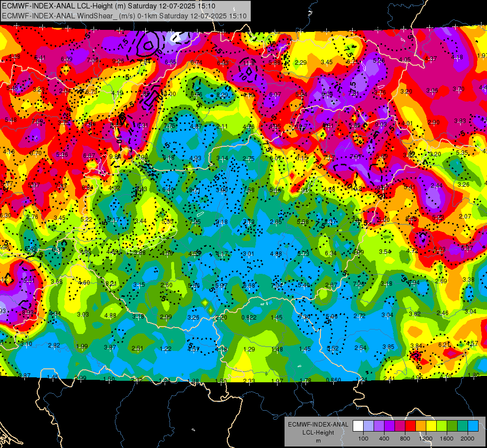The height and width of the screenshot is (448, 487).
Task: Click the map value 2.44
Action: [436, 186]
